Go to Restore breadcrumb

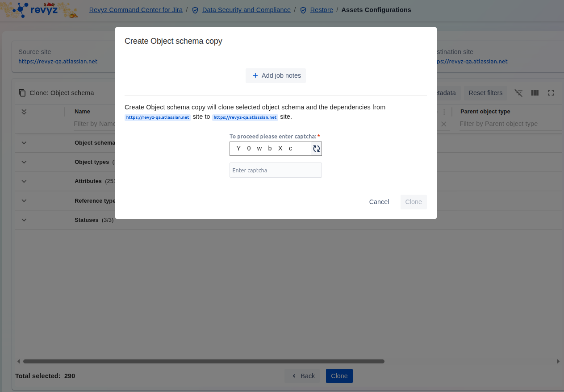(x=321, y=10)
